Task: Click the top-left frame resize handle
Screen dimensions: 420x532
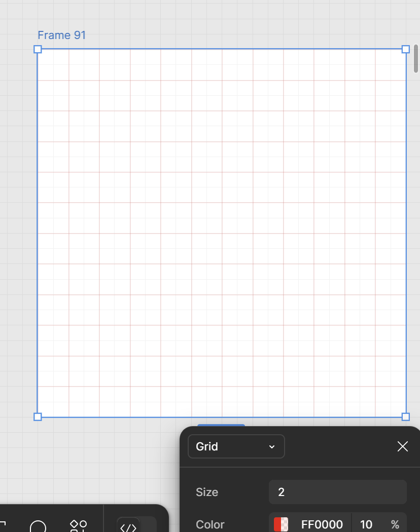Action: click(38, 49)
